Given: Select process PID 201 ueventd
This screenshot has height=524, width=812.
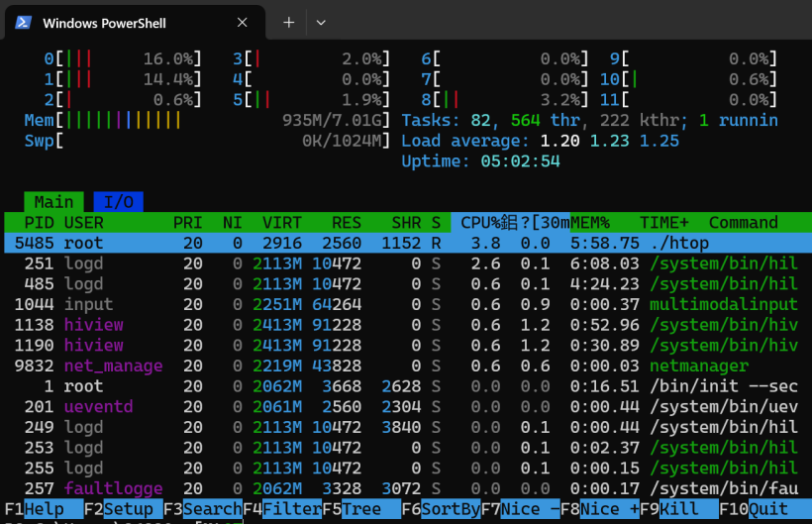Looking at the screenshot, I should pos(408,406).
